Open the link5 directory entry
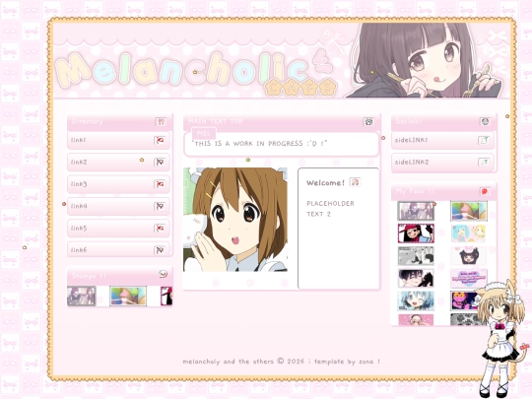532x399 pixels. point(118,229)
